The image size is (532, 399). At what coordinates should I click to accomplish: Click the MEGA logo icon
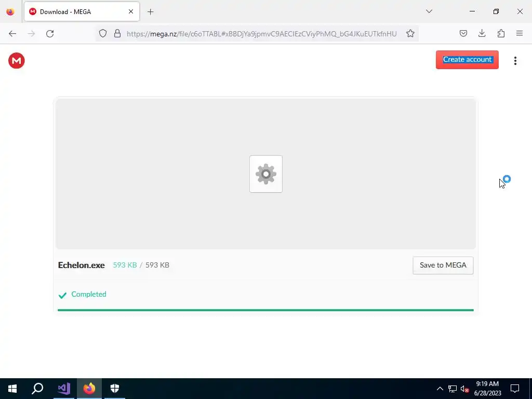tap(16, 61)
